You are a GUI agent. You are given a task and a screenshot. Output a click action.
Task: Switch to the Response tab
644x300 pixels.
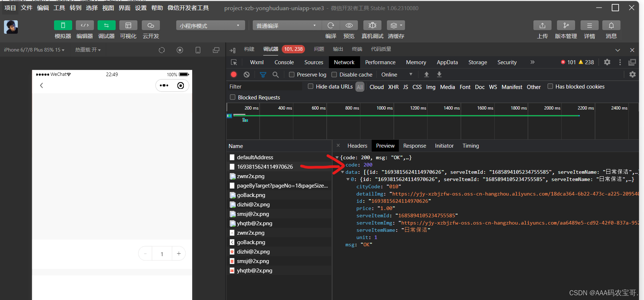(414, 146)
